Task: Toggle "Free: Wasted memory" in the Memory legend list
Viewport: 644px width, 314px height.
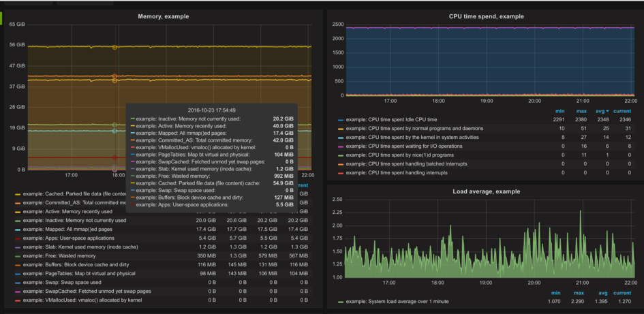Action: coord(59,256)
